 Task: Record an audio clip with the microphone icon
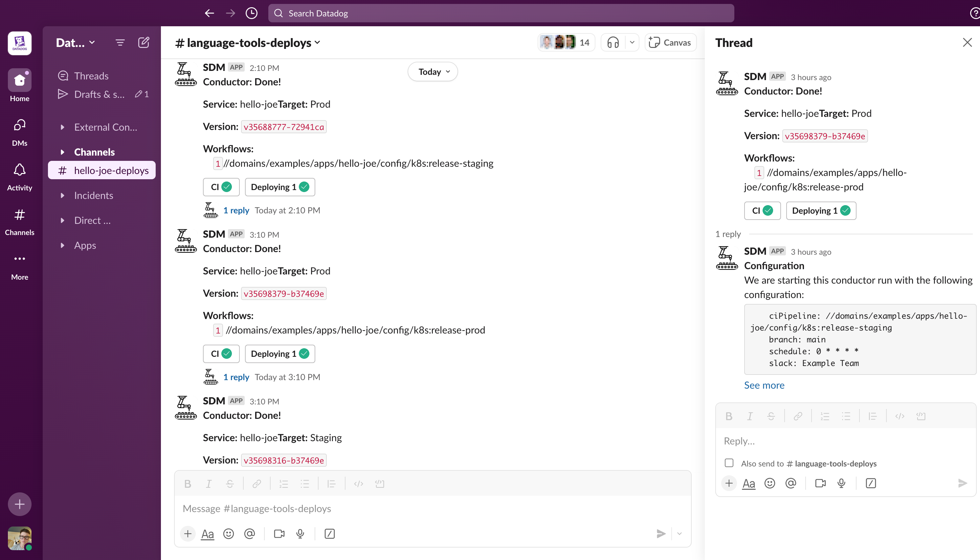click(300, 534)
